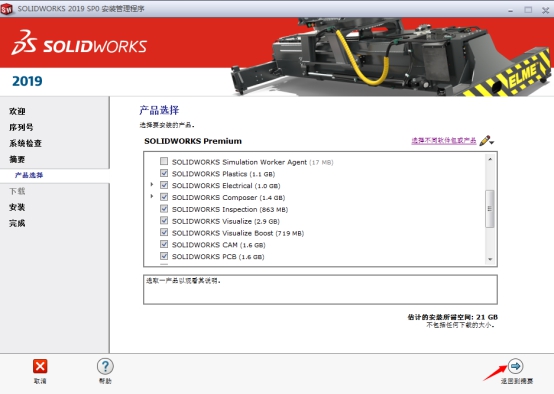The width and height of the screenshot is (554, 394).
Task: Click the SOLIDWORKS logo in the banner
Action: 79,43
